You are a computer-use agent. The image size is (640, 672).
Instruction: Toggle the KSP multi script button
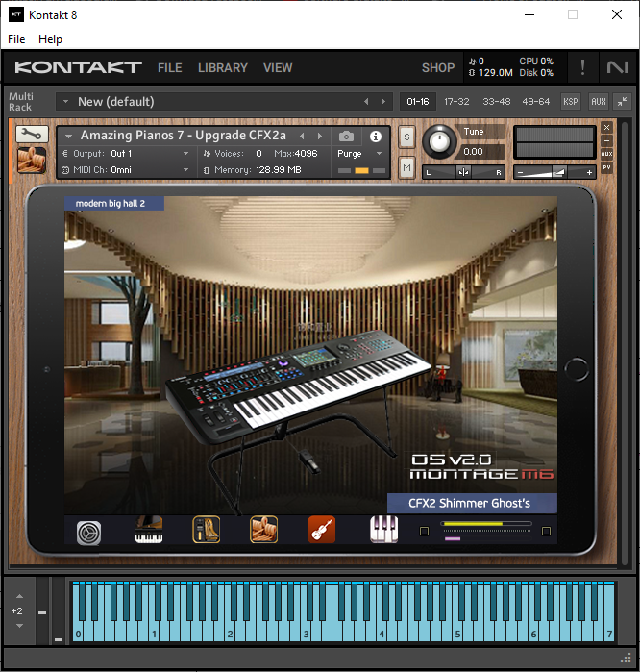570,102
